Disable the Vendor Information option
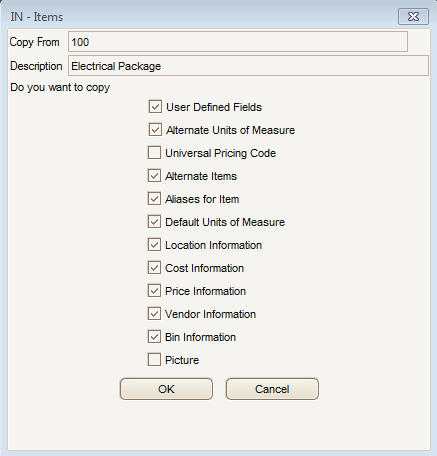Viewport: 437px width, 456px height. point(154,314)
